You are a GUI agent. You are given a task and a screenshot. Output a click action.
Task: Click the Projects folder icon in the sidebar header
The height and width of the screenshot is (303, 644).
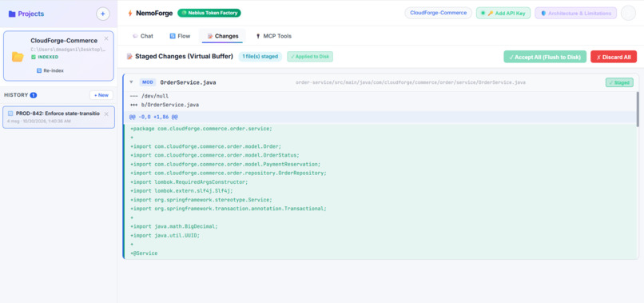click(x=12, y=14)
